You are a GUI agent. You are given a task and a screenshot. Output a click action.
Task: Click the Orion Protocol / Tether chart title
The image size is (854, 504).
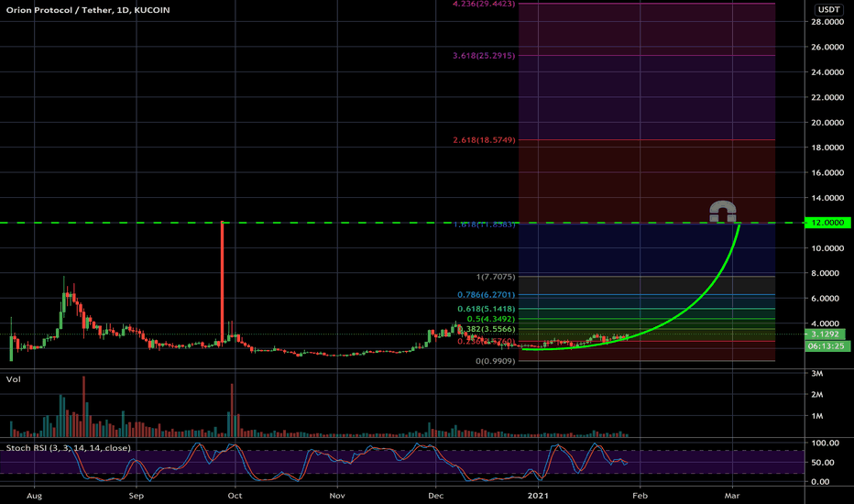point(88,10)
